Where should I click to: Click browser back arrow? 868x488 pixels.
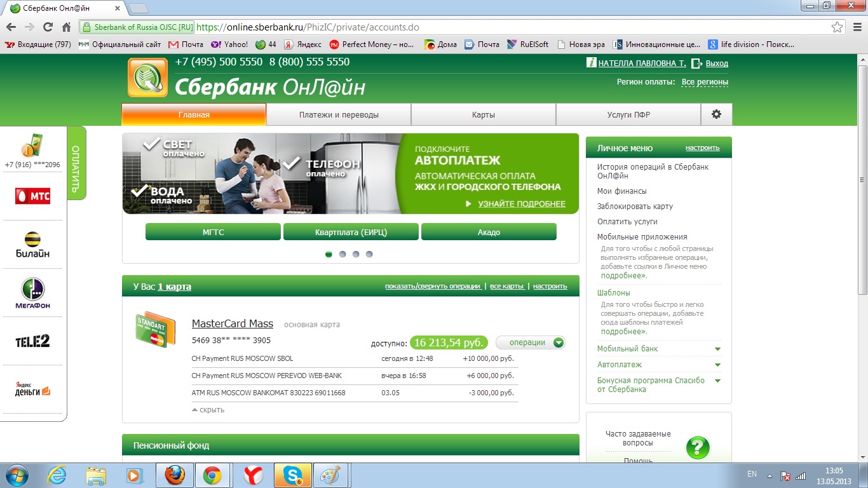point(11,27)
